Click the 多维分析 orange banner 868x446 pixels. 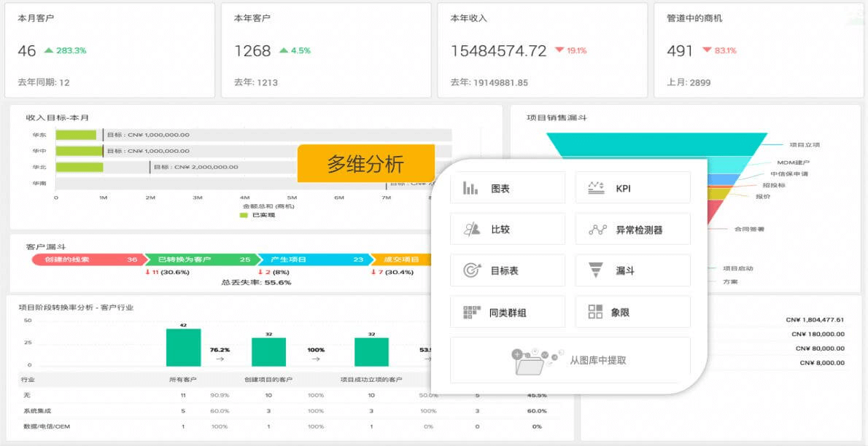pyautogui.click(x=365, y=163)
